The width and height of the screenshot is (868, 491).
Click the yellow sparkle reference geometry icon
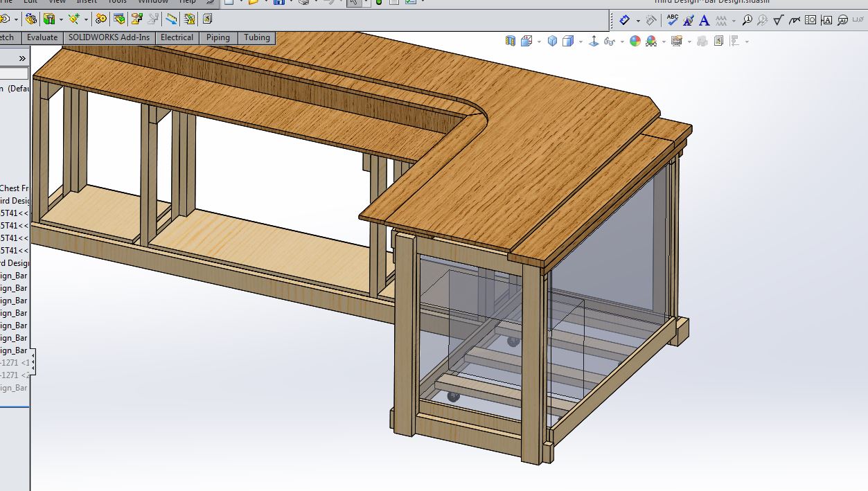pyautogui.click(x=74, y=19)
